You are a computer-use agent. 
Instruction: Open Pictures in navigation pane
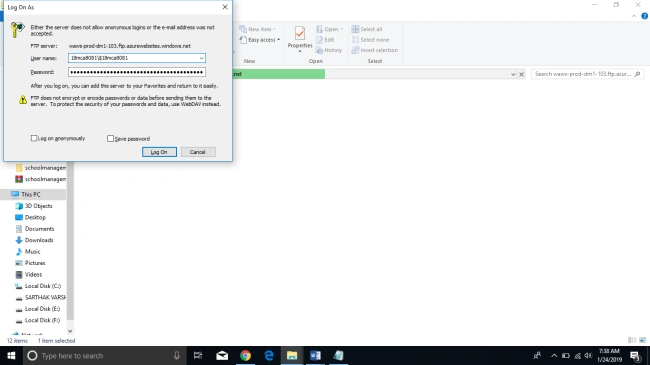click(30, 263)
